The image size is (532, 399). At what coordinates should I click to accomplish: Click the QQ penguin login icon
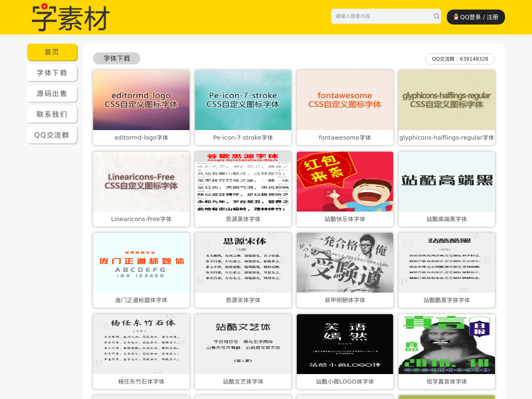coord(456,17)
